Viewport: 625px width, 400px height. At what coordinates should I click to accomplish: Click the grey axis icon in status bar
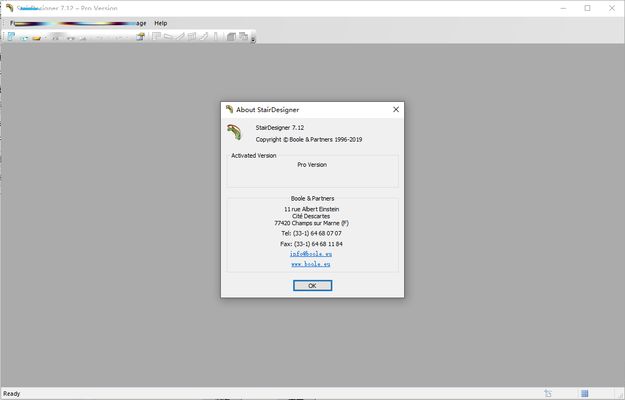coord(548,393)
